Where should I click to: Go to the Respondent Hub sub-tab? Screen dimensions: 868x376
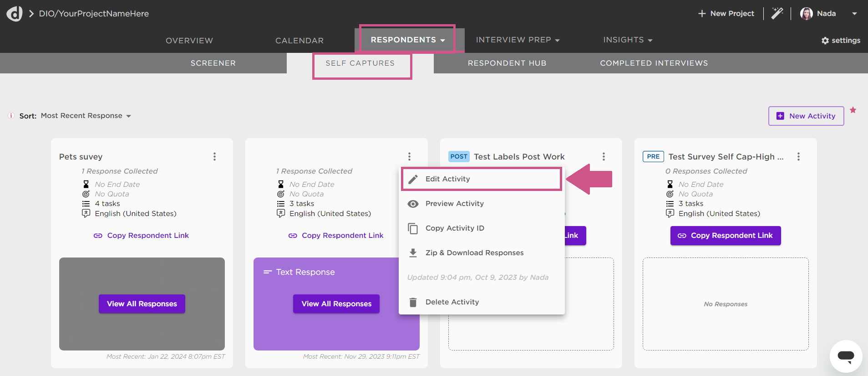(507, 63)
